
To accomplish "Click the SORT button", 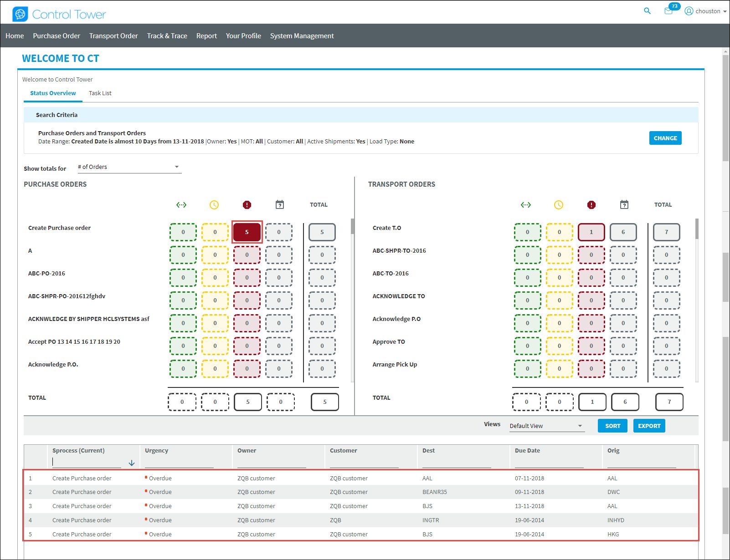I will (x=612, y=426).
